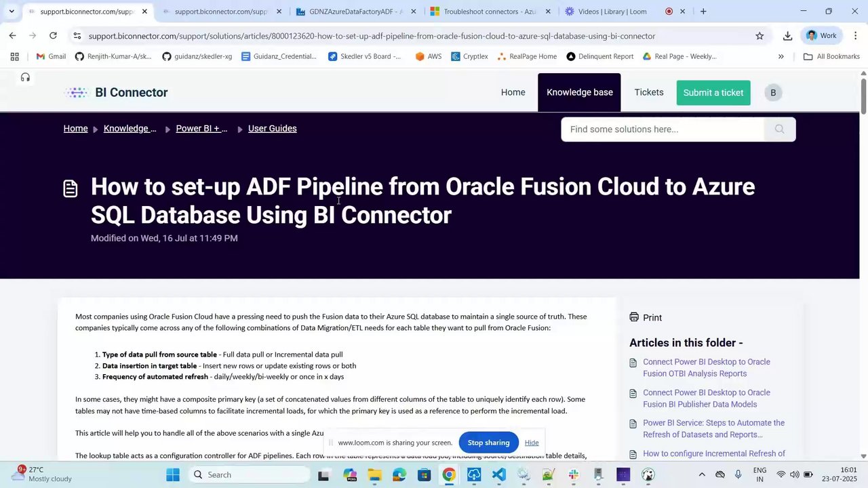Viewport: 868px width, 488px height.
Task: Open Connect Power BI Desktop OTBI article
Action: pos(706,367)
